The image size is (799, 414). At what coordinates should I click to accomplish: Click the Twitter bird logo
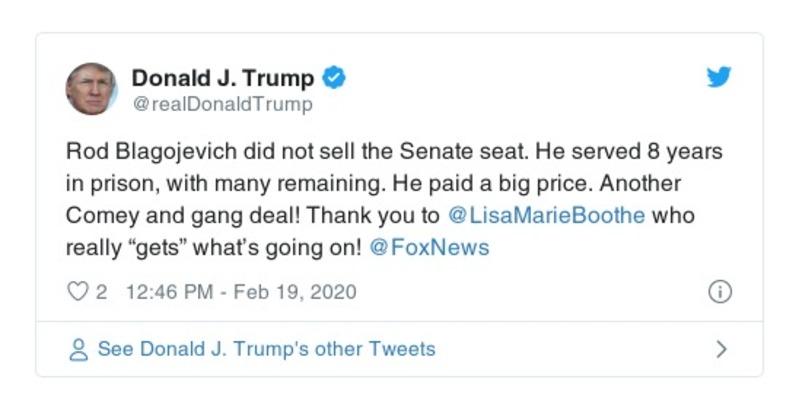pyautogui.click(x=720, y=78)
